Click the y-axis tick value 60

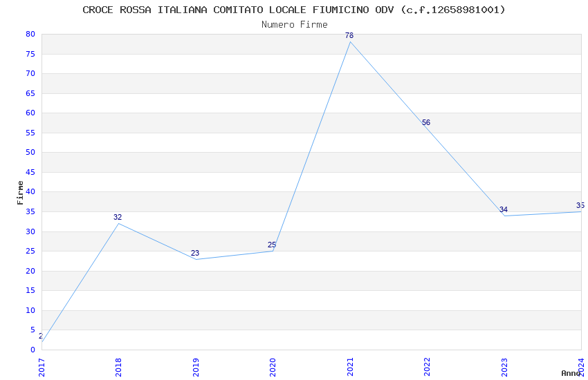point(30,113)
